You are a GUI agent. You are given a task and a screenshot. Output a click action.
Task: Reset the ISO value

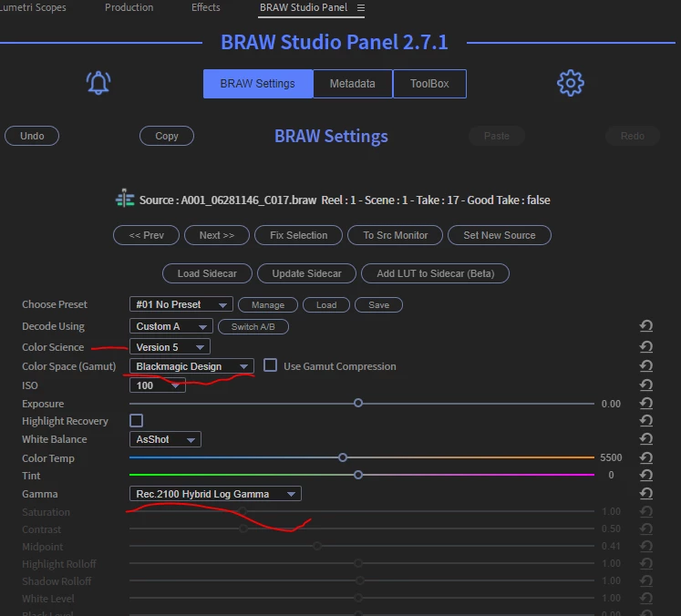pos(645,385)
